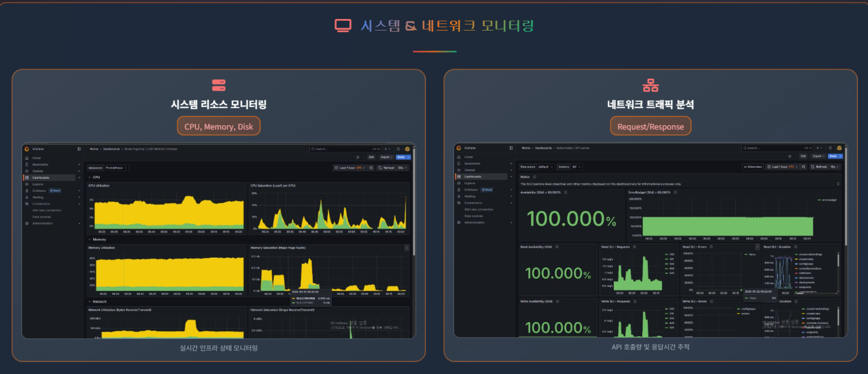This screenshot has width=868, height=374.
Task: Click the ErrorBudget (30d) info icon
Action: click(x=676, y=192)
